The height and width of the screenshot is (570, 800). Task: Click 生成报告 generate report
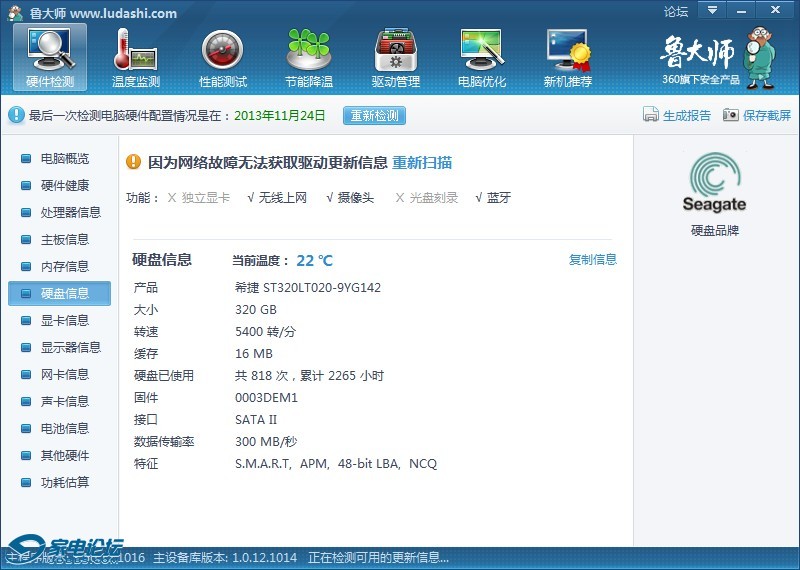point(677,115)
